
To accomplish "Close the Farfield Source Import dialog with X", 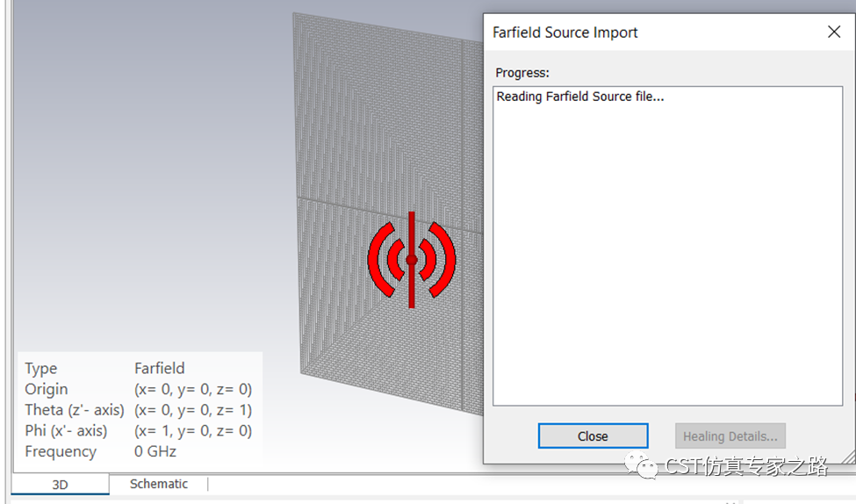I will tap(834, 32).
